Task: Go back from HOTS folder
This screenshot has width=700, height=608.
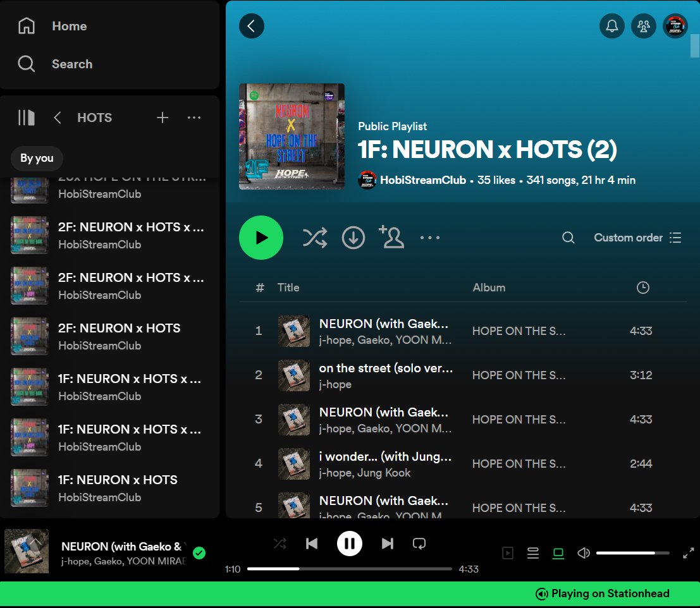Action: pyautogui.click(x=57, y=118)
